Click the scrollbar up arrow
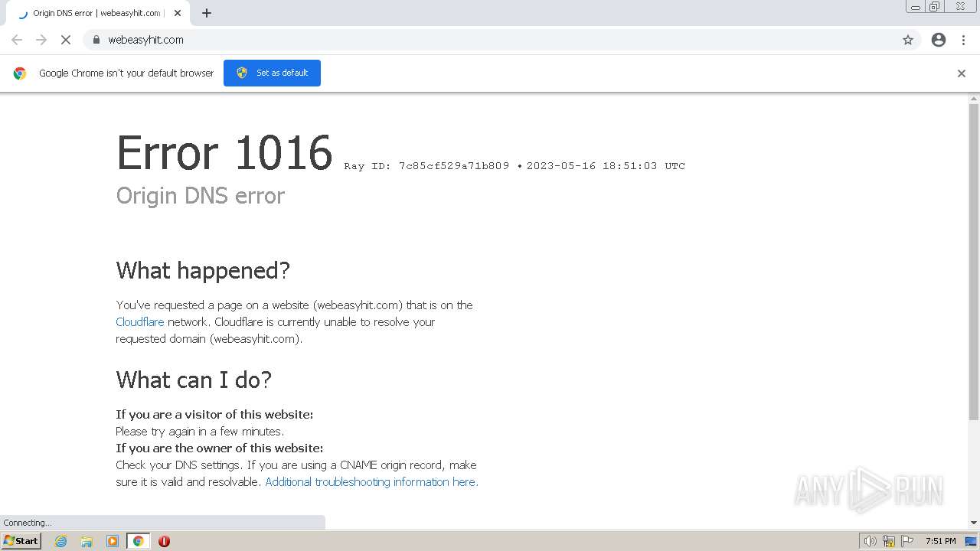Screen dimensions: 980x551 [974, 99]
